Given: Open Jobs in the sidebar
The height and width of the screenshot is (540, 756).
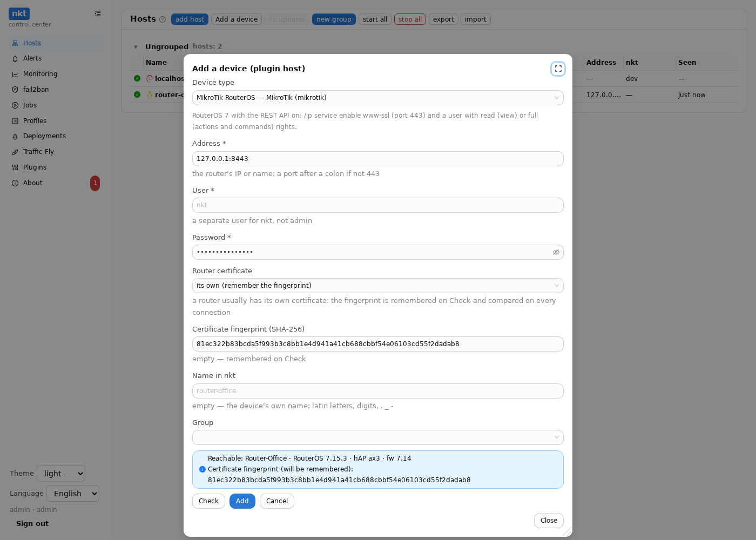Looking at the screenshot, I should 56,105.
